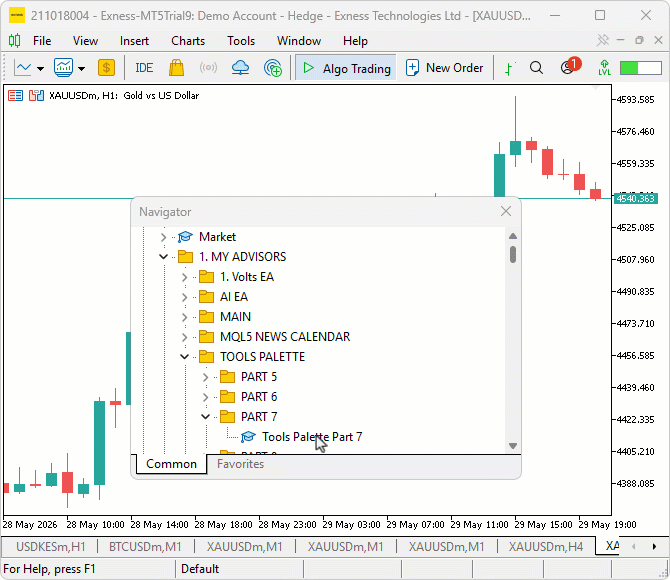
Task: Switch to Navigator Favorites tab
Action: (240, 464)
